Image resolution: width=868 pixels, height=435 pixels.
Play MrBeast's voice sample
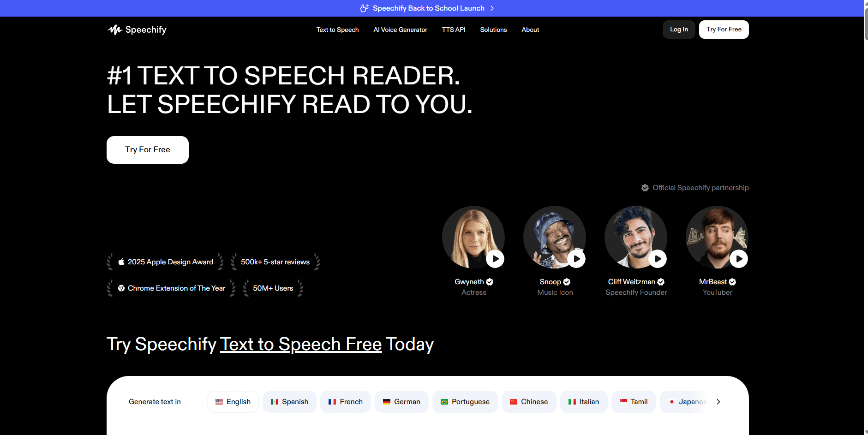tap(739, 259)
